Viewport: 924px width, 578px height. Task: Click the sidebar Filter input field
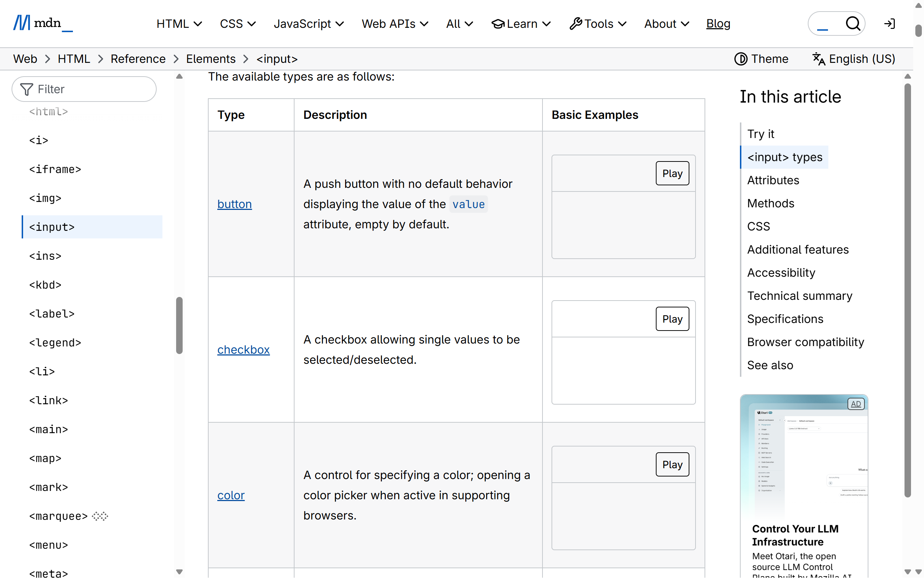(84, 89)
